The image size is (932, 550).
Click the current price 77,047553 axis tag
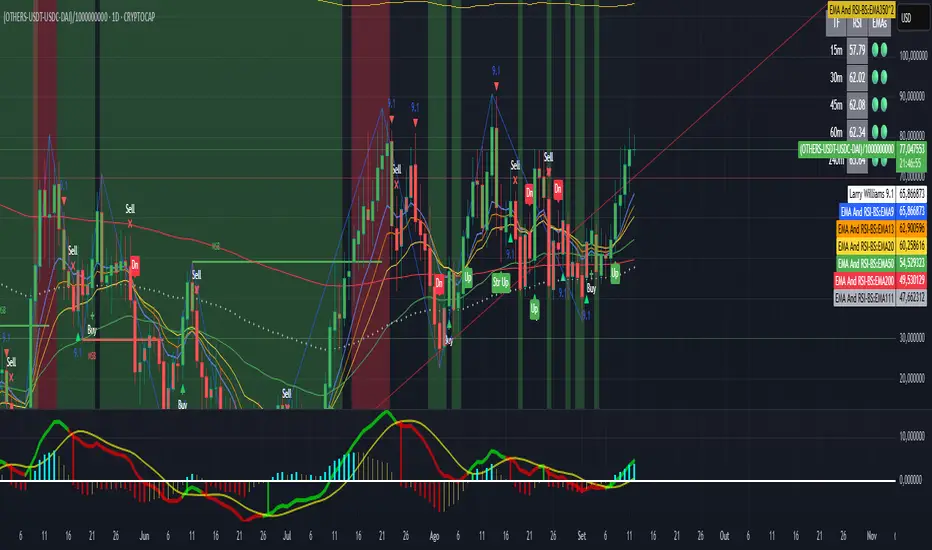tap(912, 149)
